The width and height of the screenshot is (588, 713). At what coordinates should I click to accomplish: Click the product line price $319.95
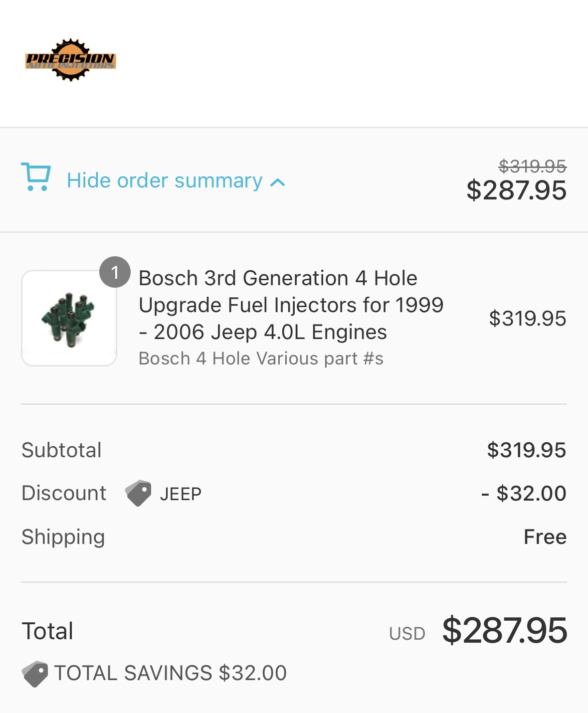click(527, 319)
